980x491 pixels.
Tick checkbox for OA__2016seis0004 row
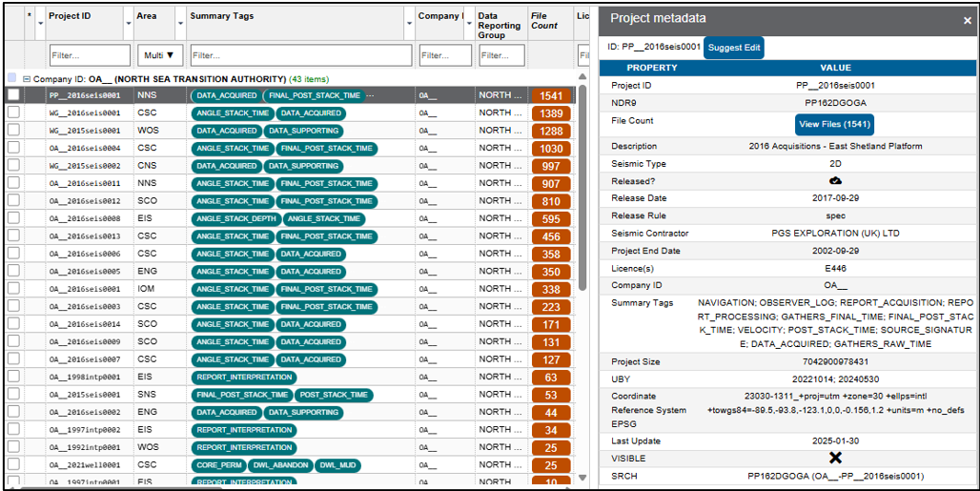(x=13, y=148)
